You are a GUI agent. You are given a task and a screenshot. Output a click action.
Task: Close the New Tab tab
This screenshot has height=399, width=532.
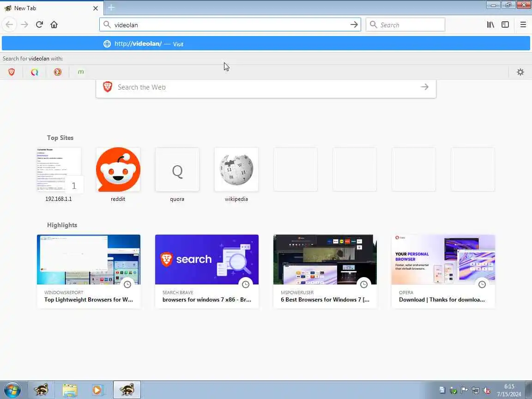coord(96,8)
